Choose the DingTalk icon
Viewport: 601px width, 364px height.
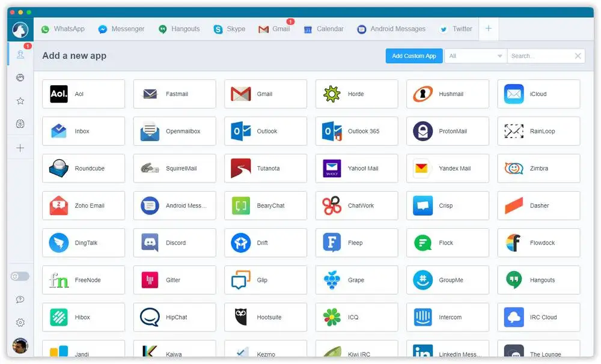(x=59, y=243)
